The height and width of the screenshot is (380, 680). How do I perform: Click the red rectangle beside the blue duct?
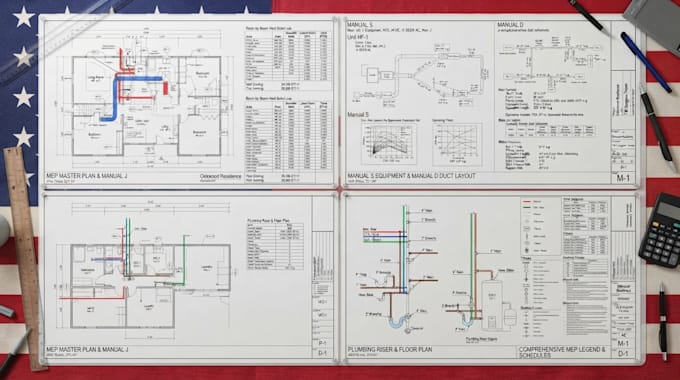[x=165, y=88]
